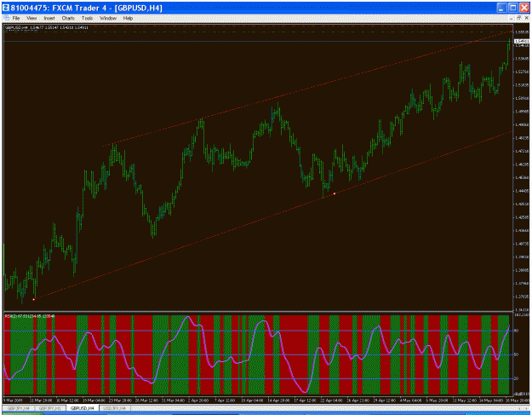The width and height of the screenshot is (532, 415).
Task: Open the Help menu
Action: click(x=128, y=18)
